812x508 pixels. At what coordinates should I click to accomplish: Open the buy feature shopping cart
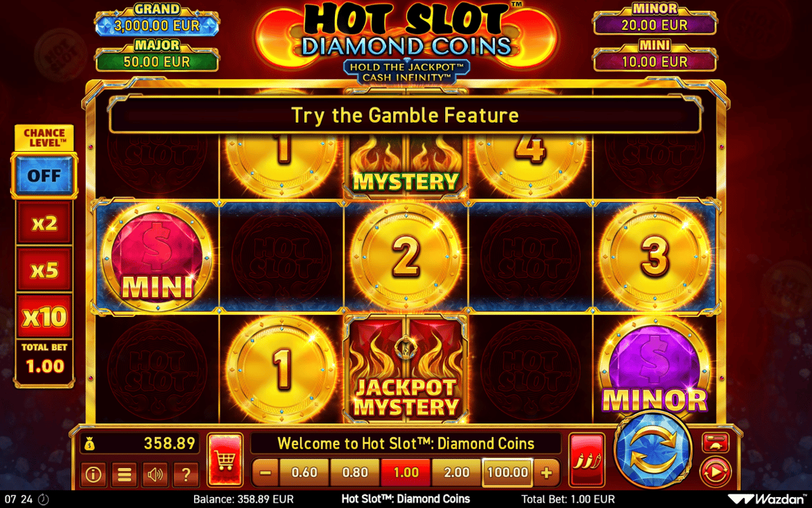click(x=225, y=461)
